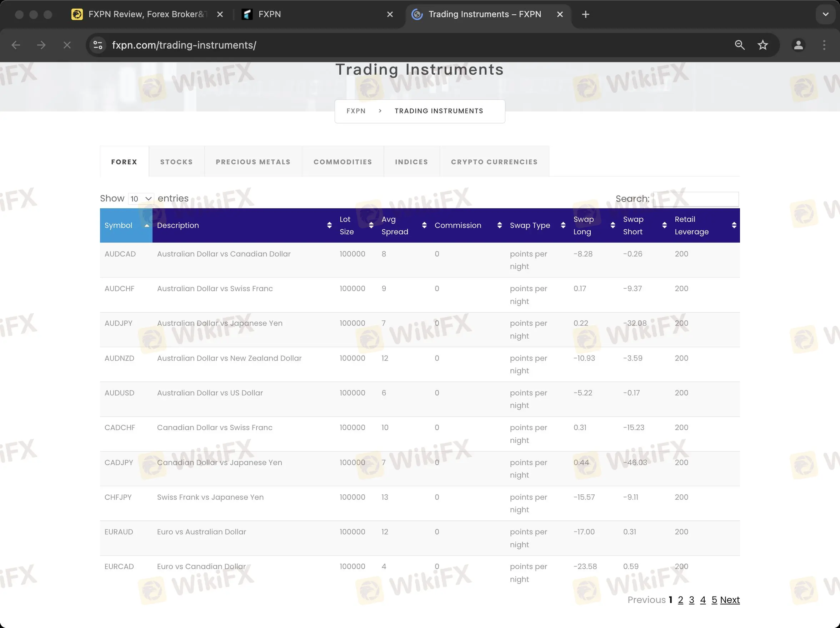
Task: Click the FOREX tab
Action: 124,161
